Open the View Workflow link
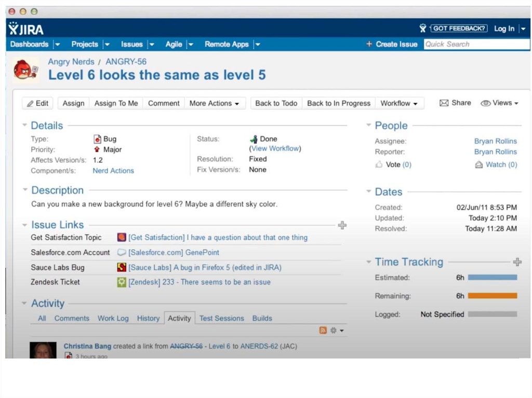Viewport: 532px width, 398px height. (x=275, y=148)
